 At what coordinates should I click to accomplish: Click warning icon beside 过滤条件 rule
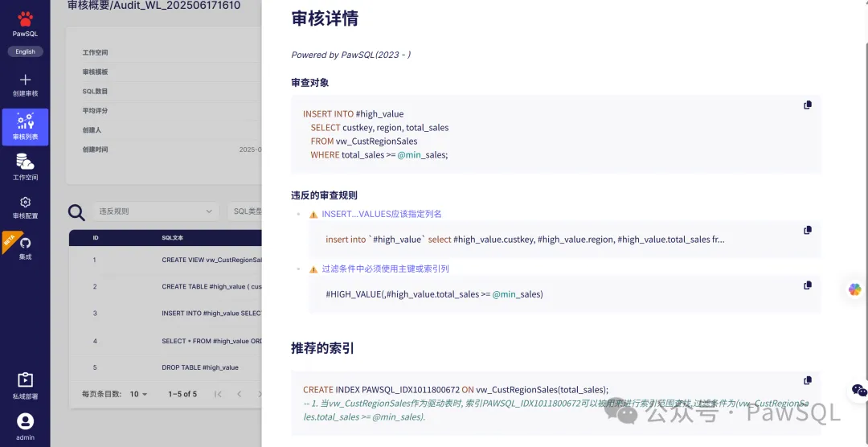pyautogui.click(x=313, y=269)
